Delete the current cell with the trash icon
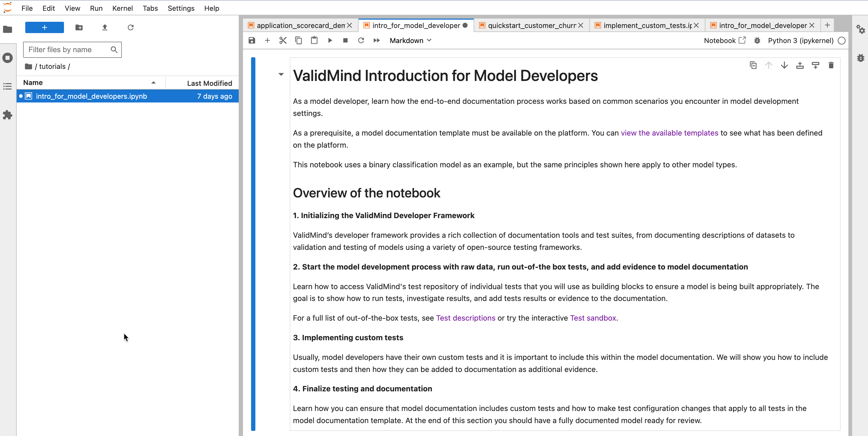Image resolution: width=868 pixels, height=436 pixels. [831, 65]
